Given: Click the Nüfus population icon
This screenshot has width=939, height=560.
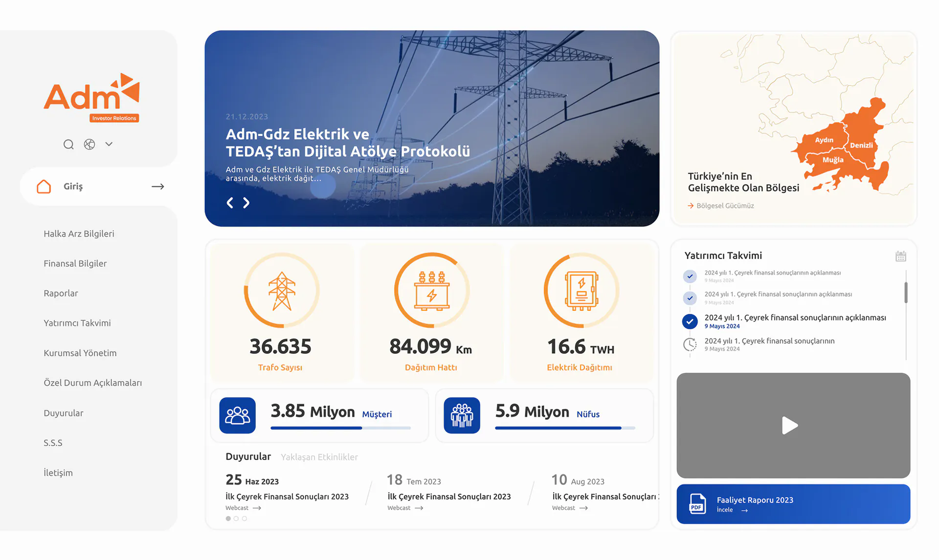Looking at the screenshot, I should tap(462, 415).
